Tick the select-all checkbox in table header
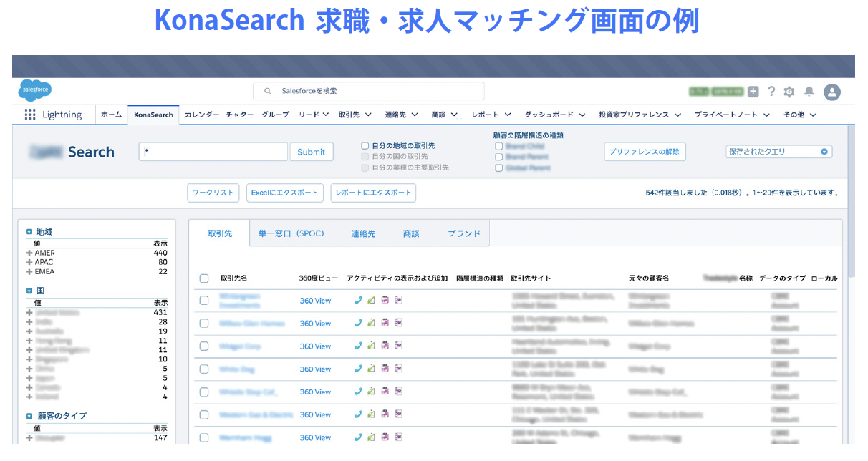Viewport: 868px width, 461px height. 204,278
